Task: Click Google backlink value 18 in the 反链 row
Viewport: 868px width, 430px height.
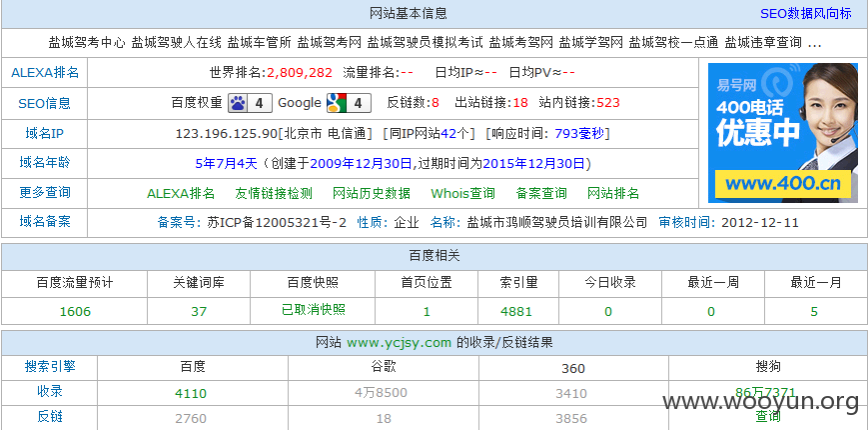Action: (384, 418)
